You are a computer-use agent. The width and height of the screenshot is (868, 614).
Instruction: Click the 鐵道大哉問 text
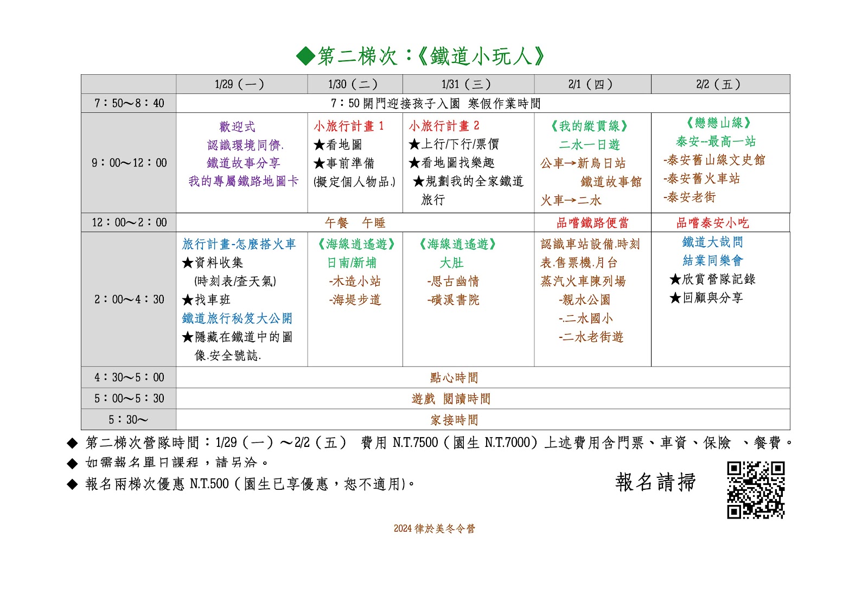pos(712,242)
